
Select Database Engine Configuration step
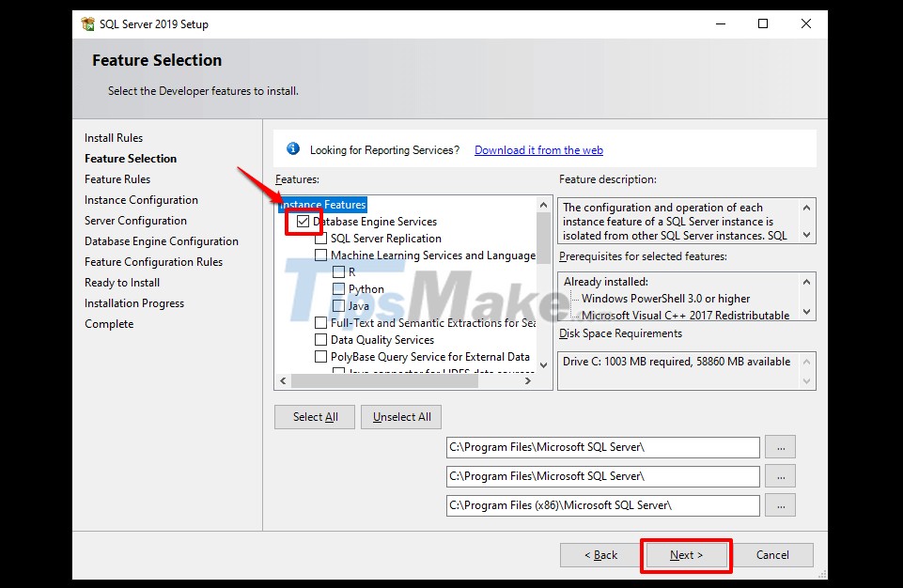coord(162,241)
